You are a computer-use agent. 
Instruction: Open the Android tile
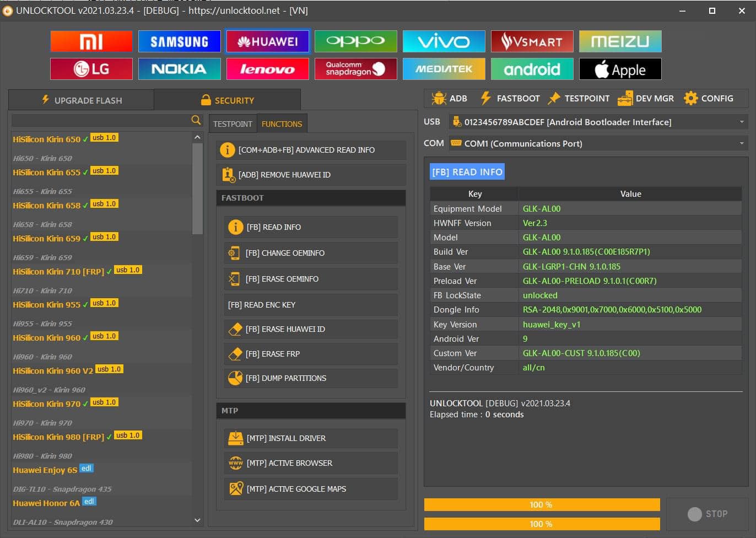(532, 69)
